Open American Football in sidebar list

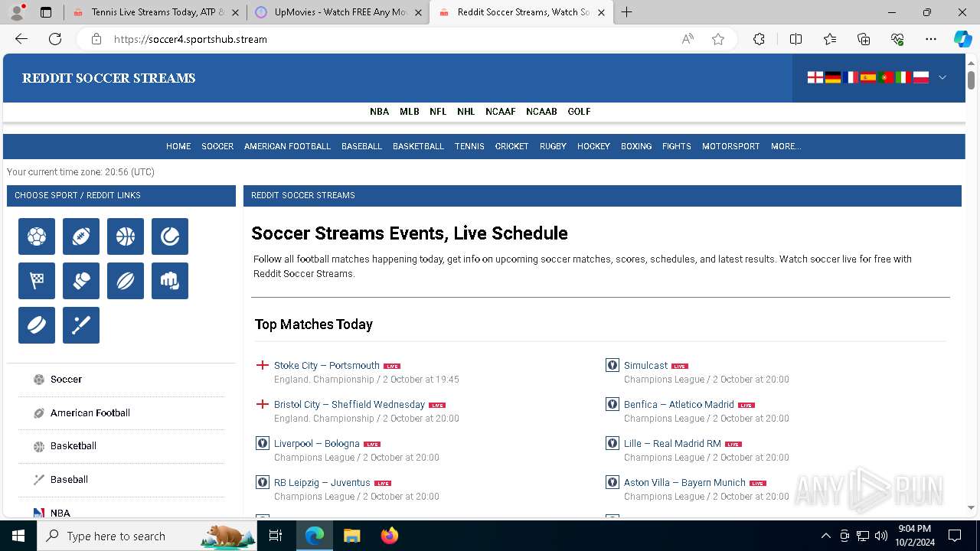point(90,413)
